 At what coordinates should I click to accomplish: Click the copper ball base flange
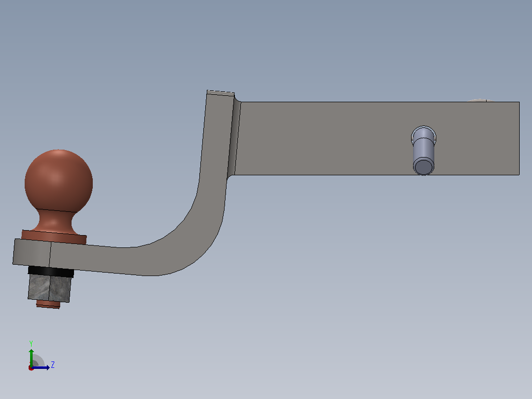[x=54, y=237]
